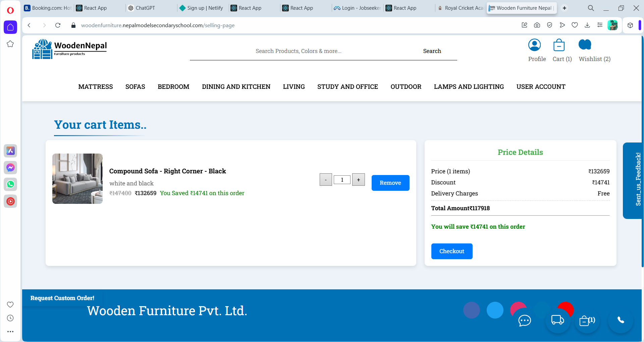Remove the Compound Sofa from cart

(390, 183)
